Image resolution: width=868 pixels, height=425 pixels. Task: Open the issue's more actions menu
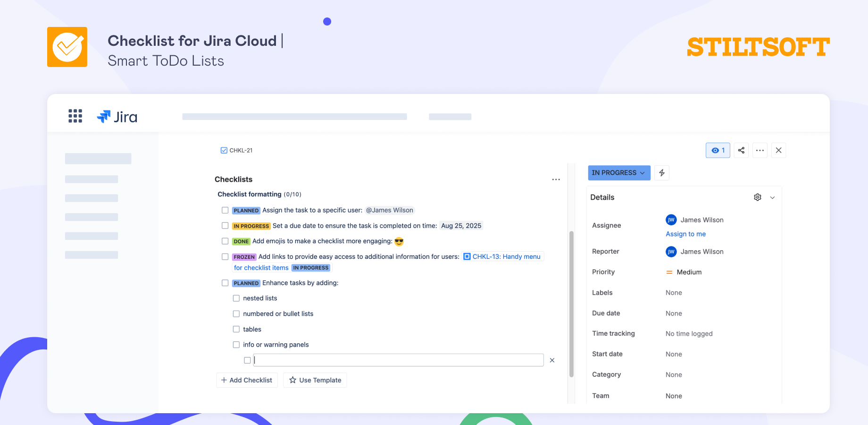[759, 150]
